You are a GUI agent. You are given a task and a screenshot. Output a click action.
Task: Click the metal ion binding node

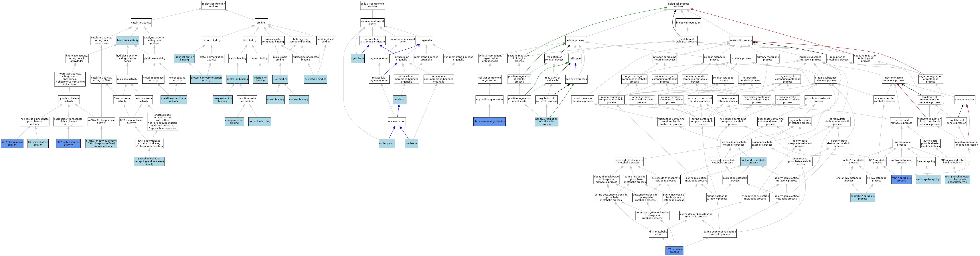point(238,79)
